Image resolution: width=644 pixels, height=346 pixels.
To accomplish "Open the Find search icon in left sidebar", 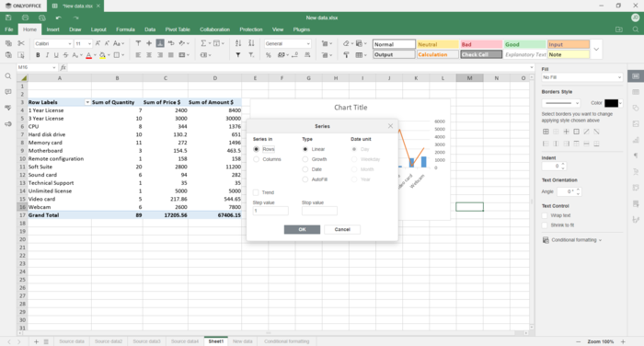I will 7,76.
